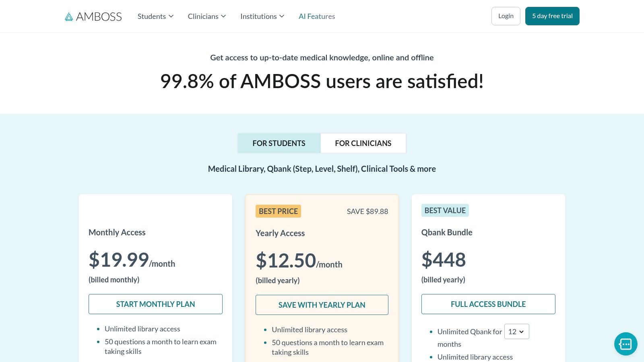This screenshot has height=362, width=644.
Task: Click the Yearly Access price text
Action: 286,260
